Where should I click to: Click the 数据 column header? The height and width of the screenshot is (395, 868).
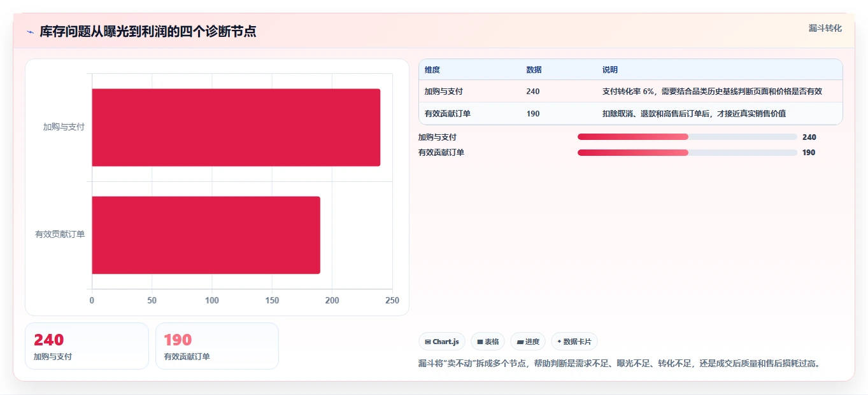point(534,70)
